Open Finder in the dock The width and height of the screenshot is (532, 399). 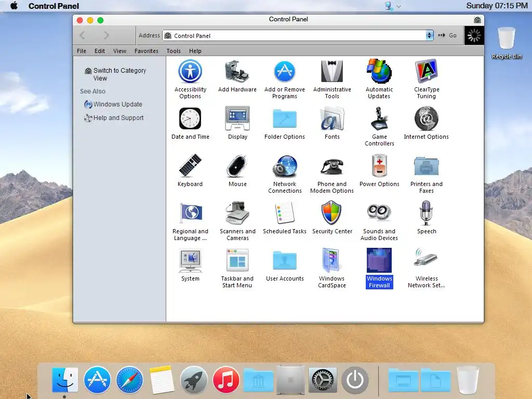(x=65, y=380)
